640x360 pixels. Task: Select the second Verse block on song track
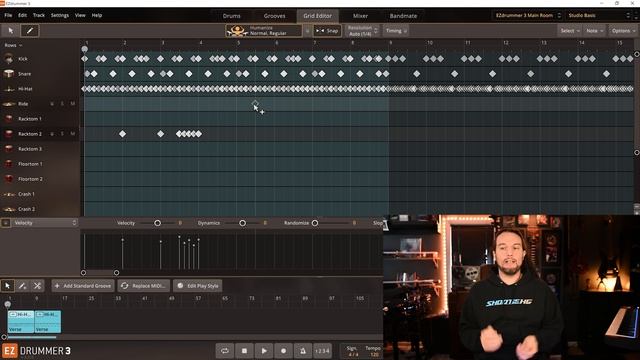click(48, 322)
